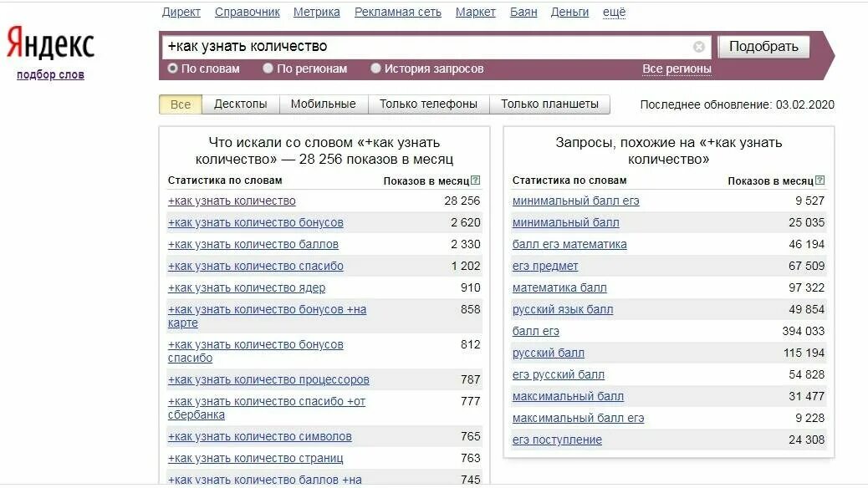Viewport: 868px width, 488px height.
Task: Switch to the 'Мобильные' tab
Action: pyautogui.click(x=324, y=104)
